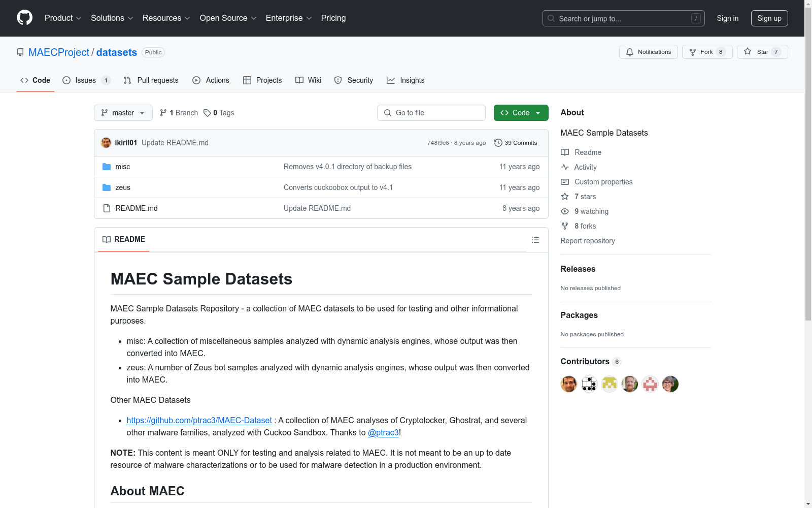
Task: View the 1 Branch list
Action: coord(179,113)
